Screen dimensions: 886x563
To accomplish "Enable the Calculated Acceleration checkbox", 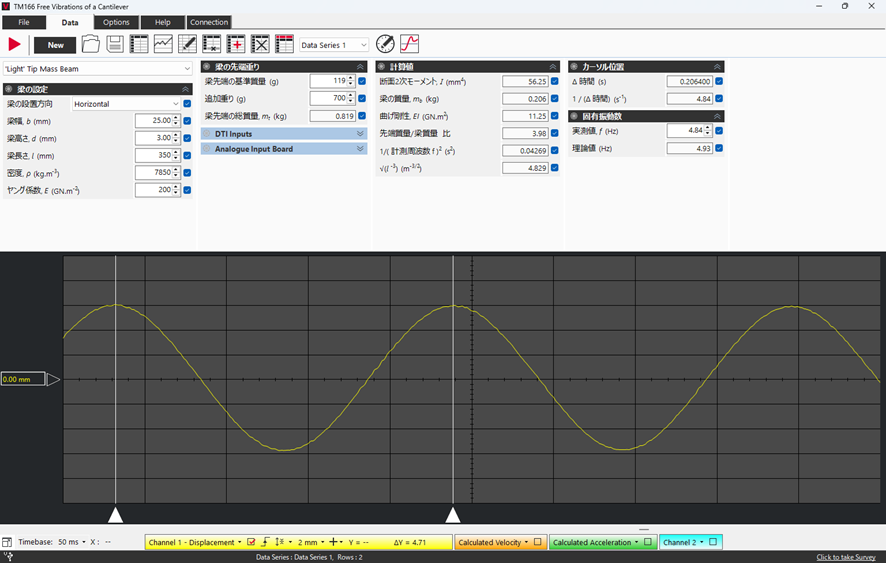I will coord(648,542).
